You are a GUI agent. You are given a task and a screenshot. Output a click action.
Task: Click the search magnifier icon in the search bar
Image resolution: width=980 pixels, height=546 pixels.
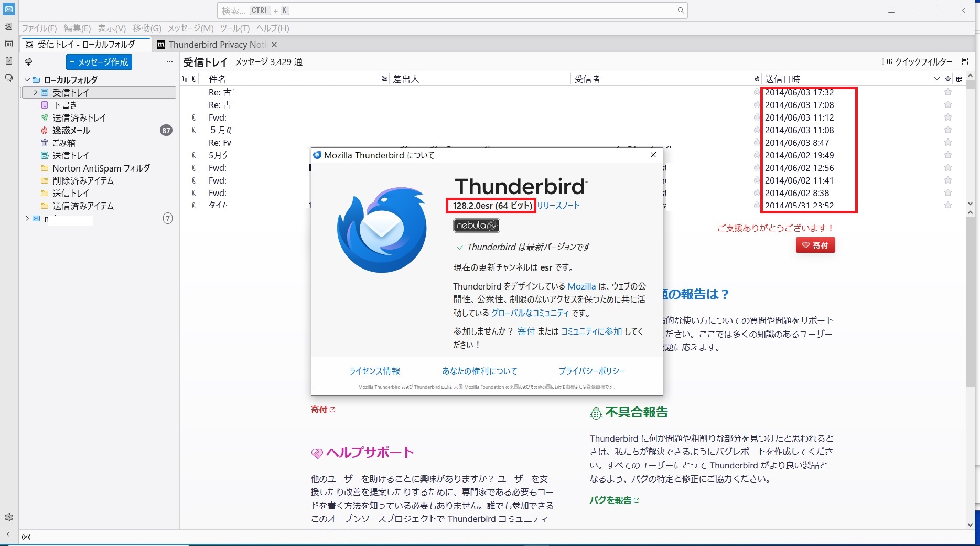point(681,10)
